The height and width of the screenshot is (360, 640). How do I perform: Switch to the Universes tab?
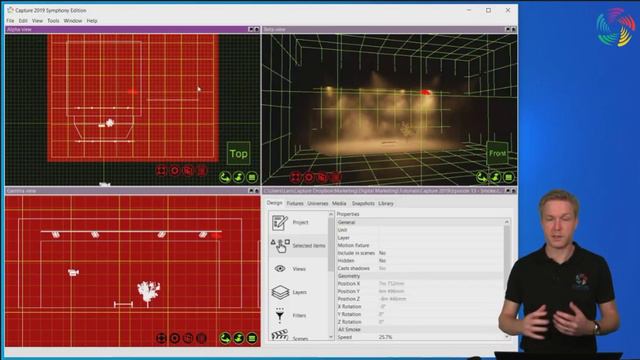(318, 203)
